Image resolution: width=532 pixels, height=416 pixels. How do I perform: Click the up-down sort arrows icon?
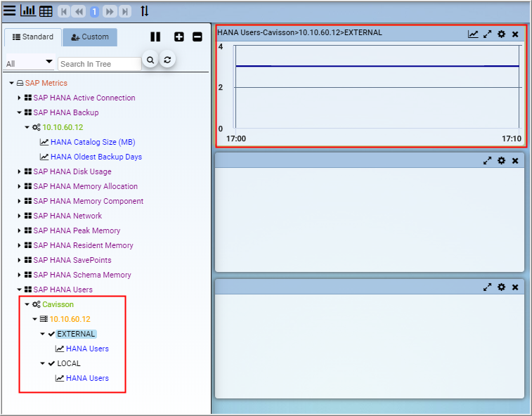145,11
